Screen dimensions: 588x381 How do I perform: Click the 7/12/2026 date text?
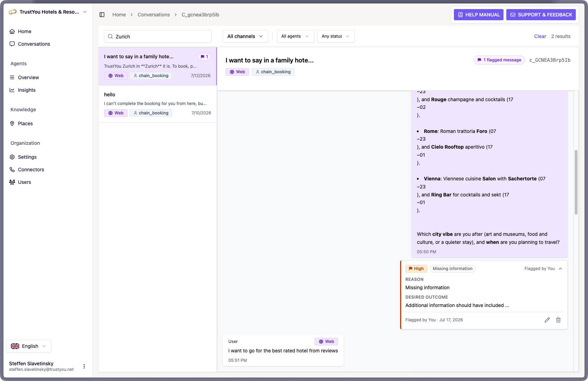201,76
